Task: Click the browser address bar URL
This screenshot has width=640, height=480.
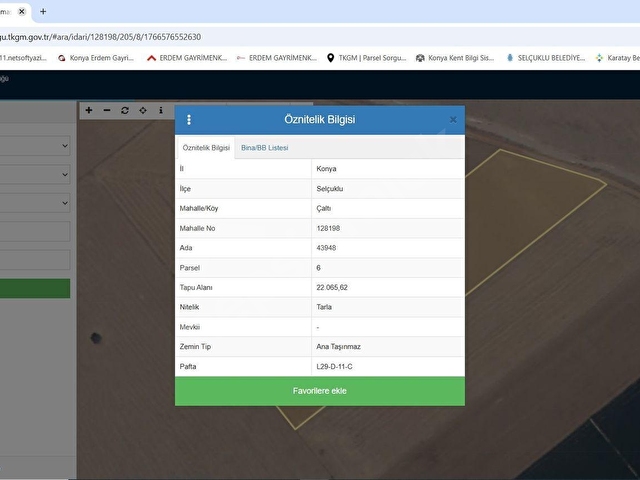Action: pos(100,37)
